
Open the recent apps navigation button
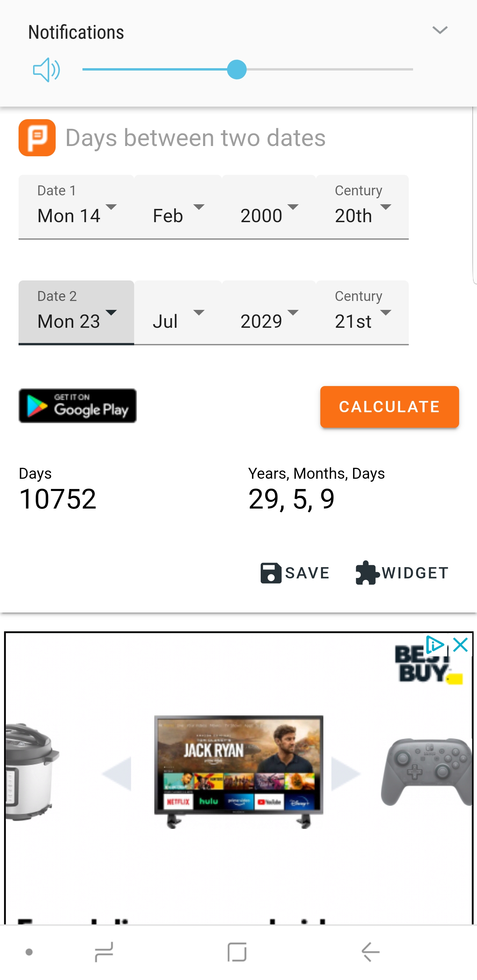tap(104, 952)
